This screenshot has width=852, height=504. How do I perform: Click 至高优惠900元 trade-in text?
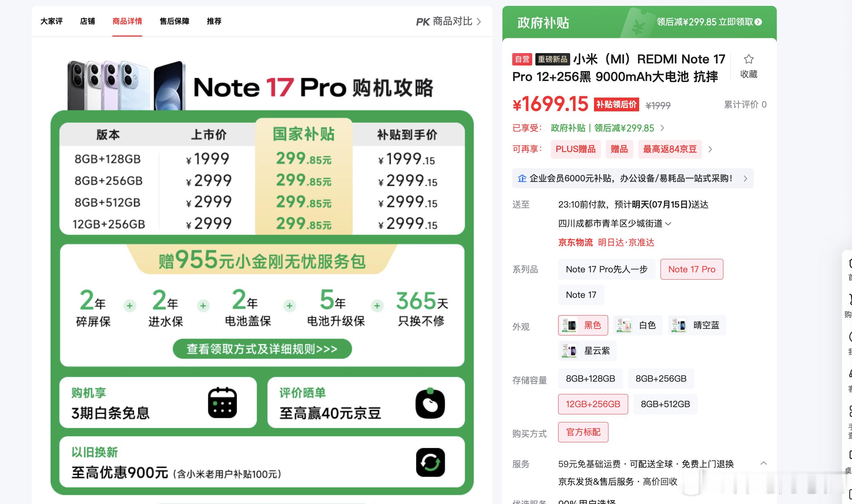[x=120, y=473]
